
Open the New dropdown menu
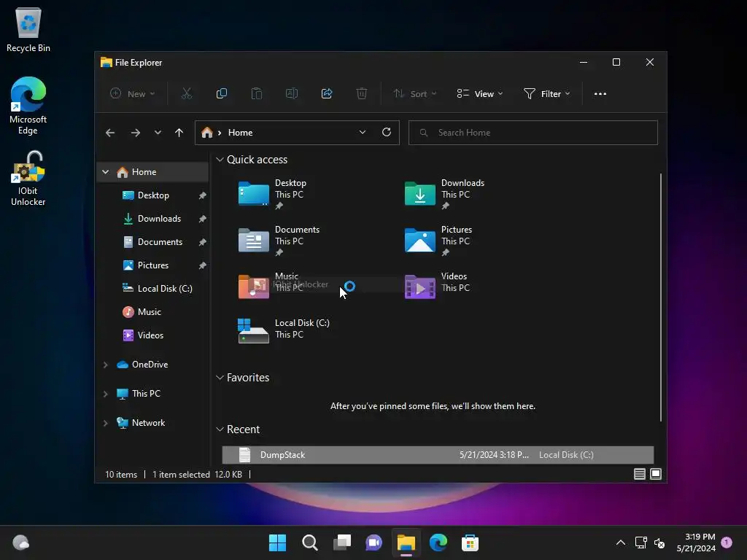click(133, 94)
